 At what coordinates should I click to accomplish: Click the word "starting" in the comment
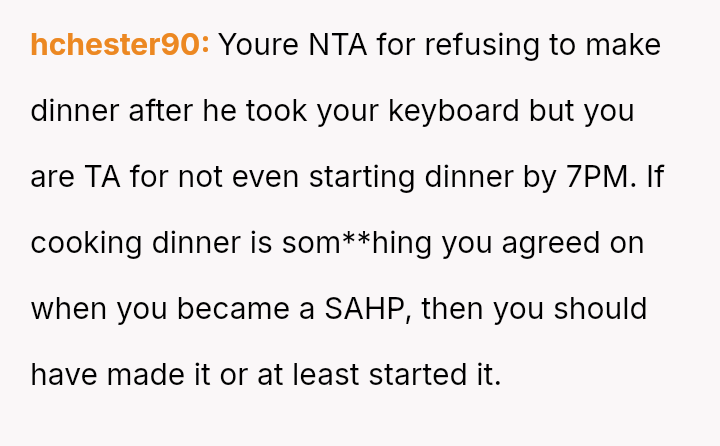365,177
